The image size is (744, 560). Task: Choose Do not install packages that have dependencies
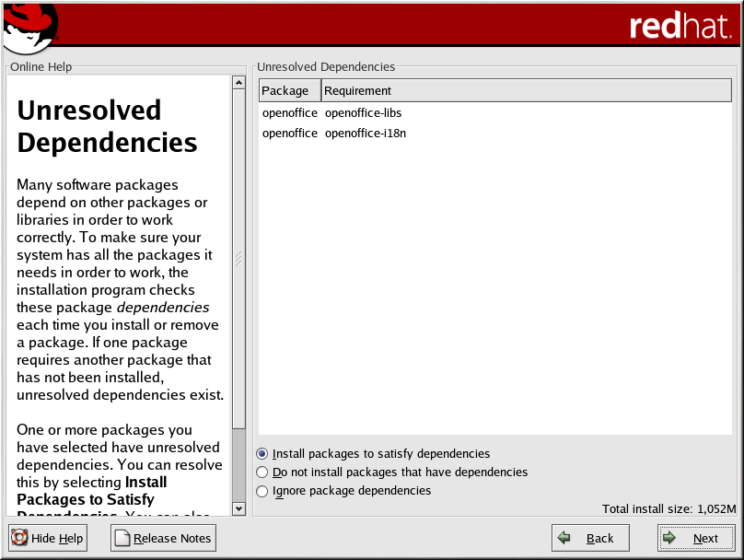pos(263,472)
